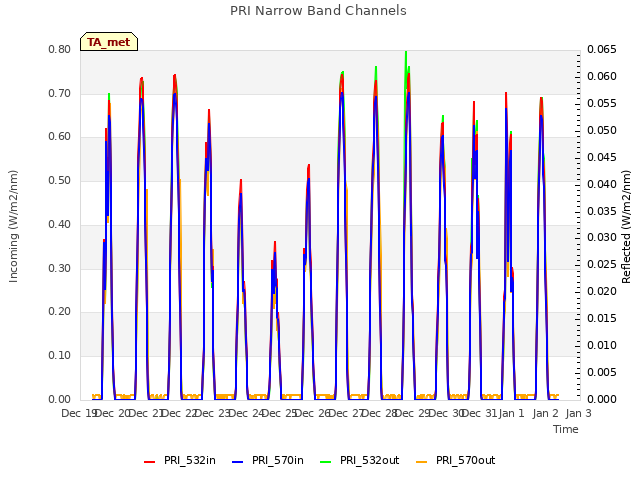The width and height of the screenshot is (640, 480).
Task: Click the chart title PRI Narrow Band Channels
Action: (318, 11)
